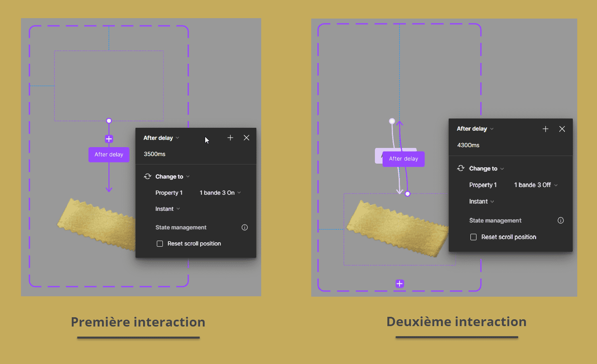Click the purple After delay label on left canvas
This screenshot has height=364, width=597.
pos(109,155)
